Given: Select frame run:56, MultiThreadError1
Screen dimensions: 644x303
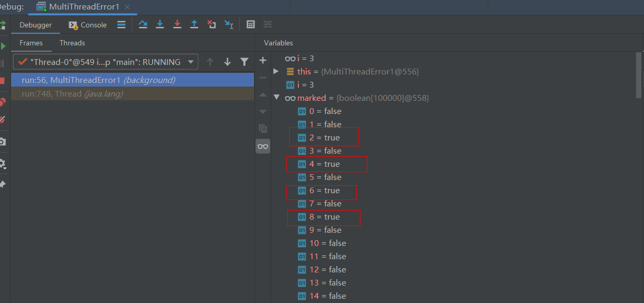Looking at the screenshot, I should point(132,80).
